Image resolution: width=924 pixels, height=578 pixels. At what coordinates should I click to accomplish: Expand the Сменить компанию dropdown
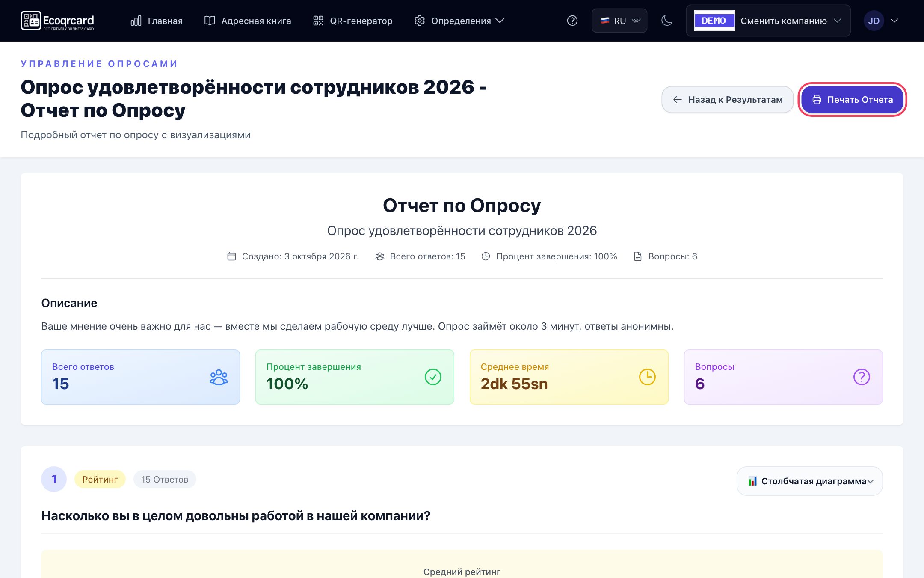[x=768, y=21]
